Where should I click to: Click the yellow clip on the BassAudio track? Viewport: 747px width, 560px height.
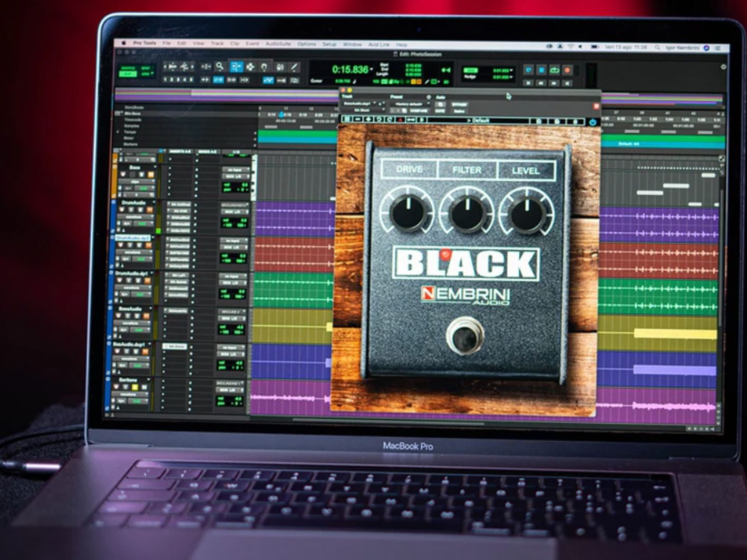(x=675, y=333)
